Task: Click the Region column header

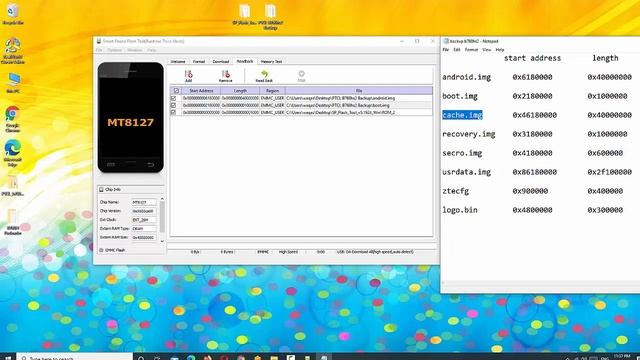Action: point(272,91)
